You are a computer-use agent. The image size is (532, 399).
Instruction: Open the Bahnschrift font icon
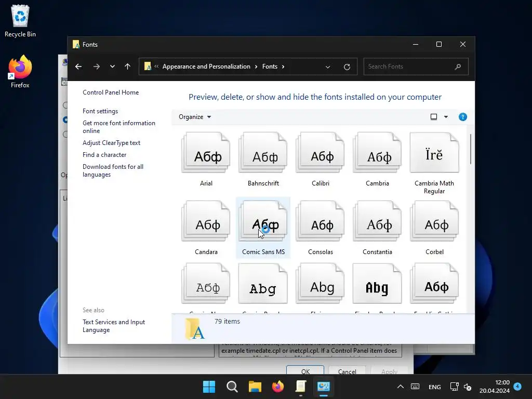pos(263,153)
